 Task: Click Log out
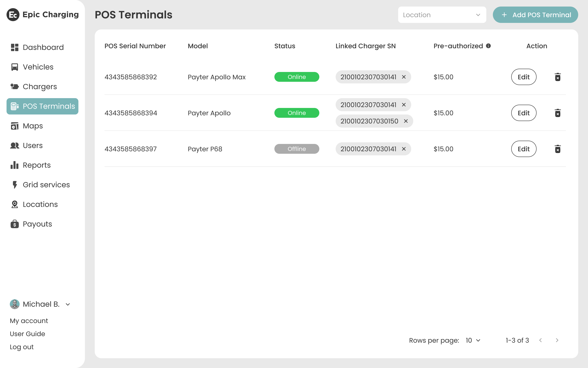[x=22, y=347]
